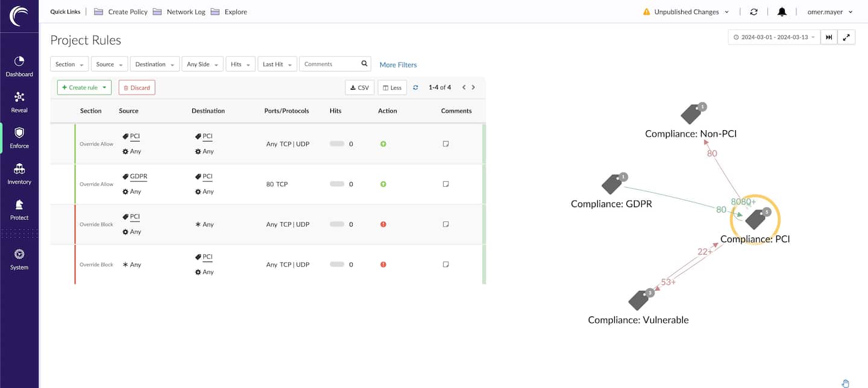The width and height of the screenshot is (868, 388).
Task: Click the More Filters link
Action: pos(398,65)
